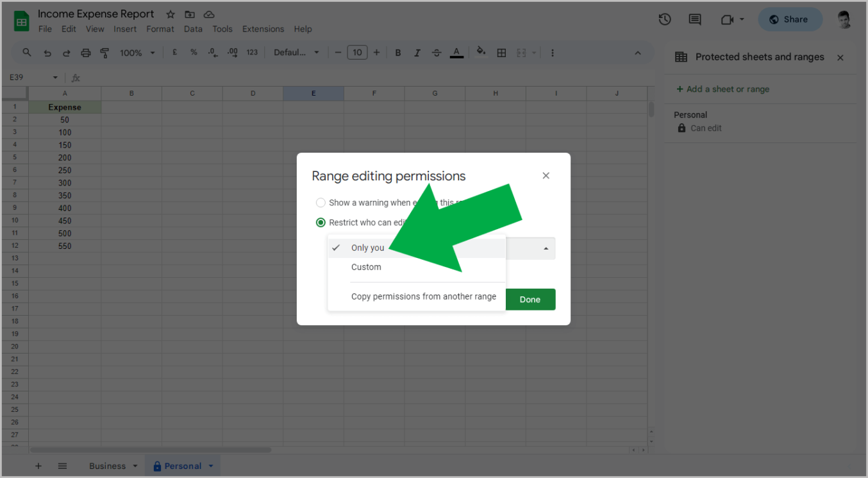Toggle bold formatting

[x=398, y=53]
